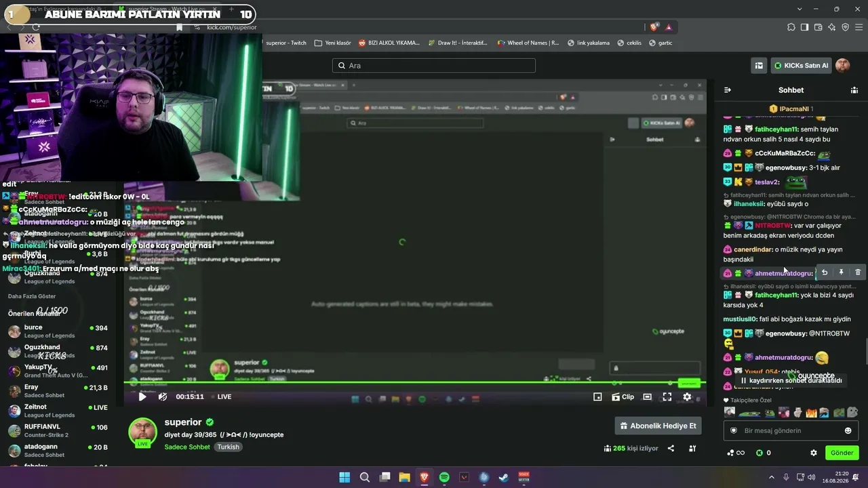Reply to ahmetmuratdogru's hovered message

[825, 272]
